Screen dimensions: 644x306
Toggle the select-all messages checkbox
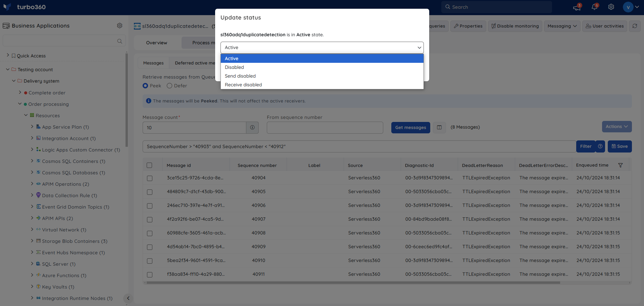[149, 165]
